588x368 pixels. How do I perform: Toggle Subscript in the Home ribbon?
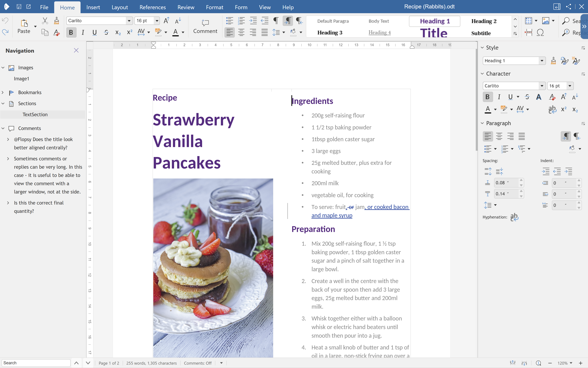118,33
